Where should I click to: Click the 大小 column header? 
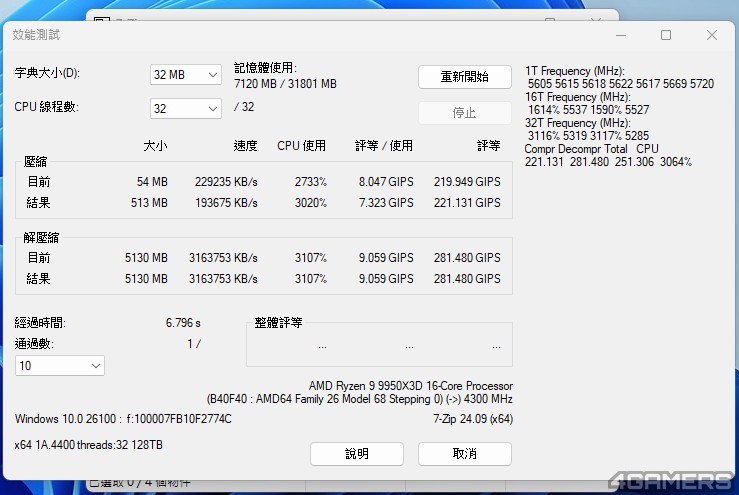156,146
